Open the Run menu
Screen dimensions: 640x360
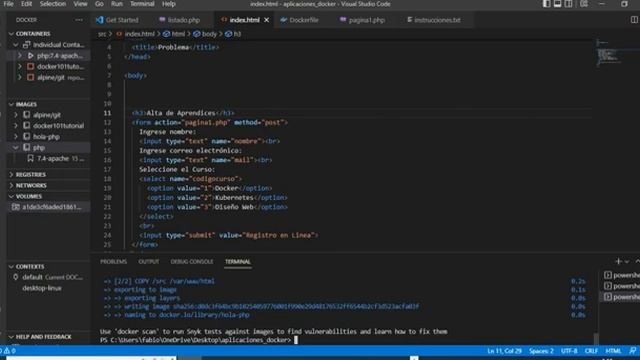(117, 4)
